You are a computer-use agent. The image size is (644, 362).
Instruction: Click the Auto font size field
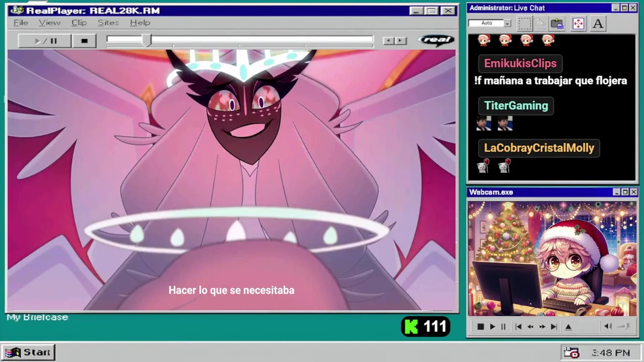(486, 23)
